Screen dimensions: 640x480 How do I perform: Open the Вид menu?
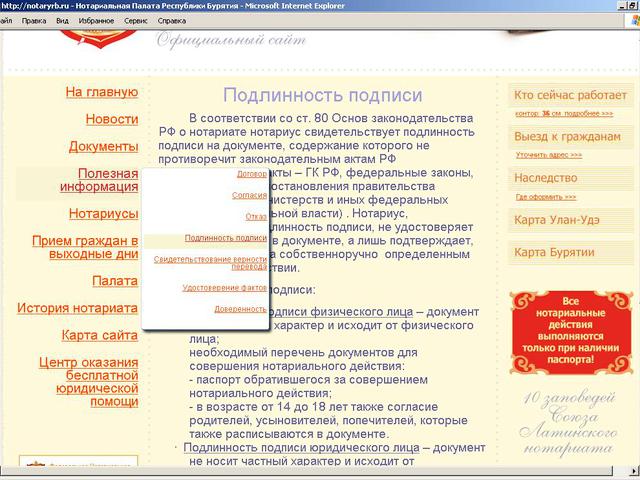click(x=62, y=21)
